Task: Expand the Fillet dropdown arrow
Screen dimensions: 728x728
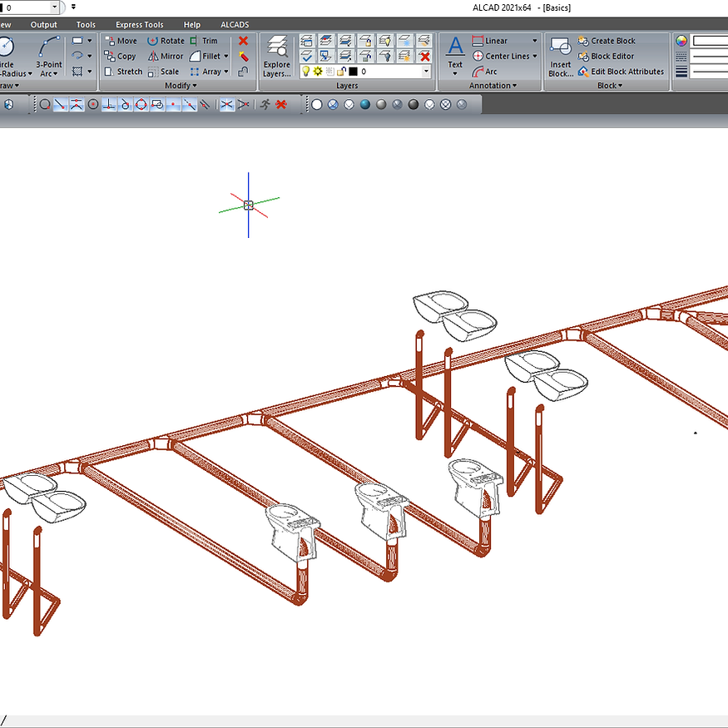Action: coord(226,57)
